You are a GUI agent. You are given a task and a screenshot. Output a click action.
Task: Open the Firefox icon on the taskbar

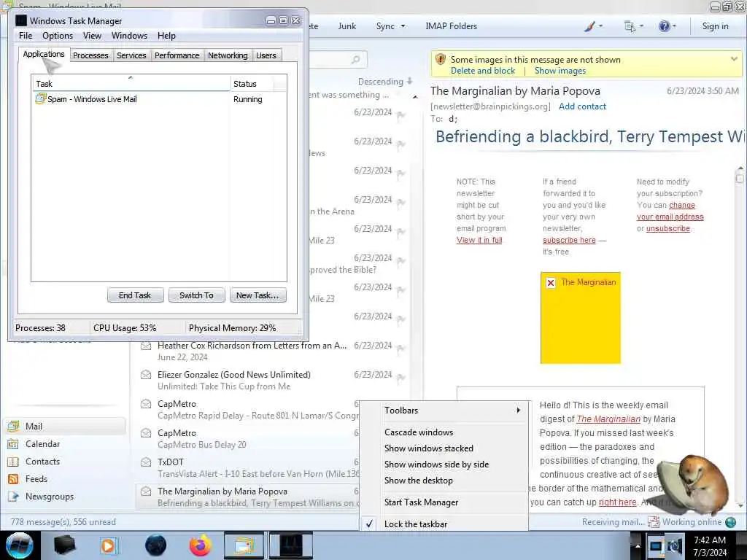(x=201, y=545)
